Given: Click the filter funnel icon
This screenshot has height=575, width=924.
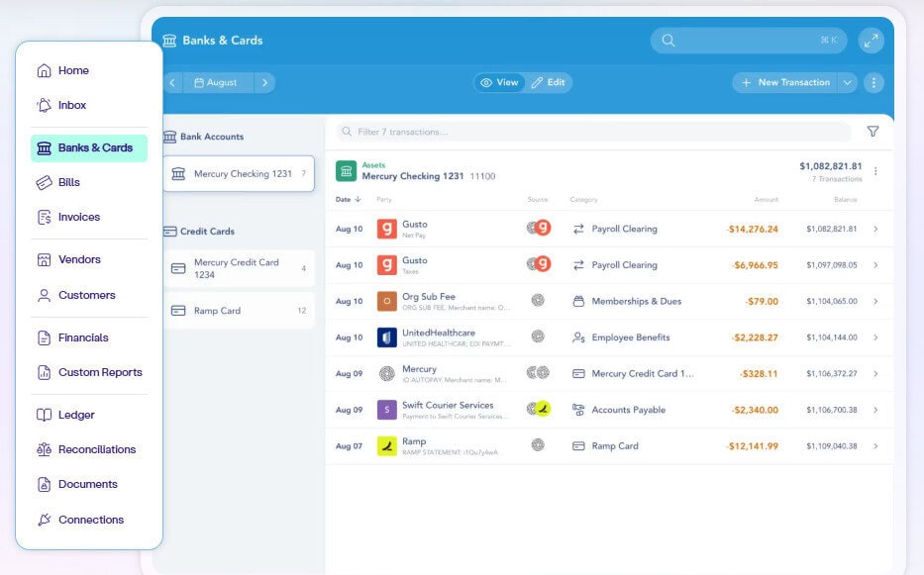Looking at the screenshot, I should [873, 132].
